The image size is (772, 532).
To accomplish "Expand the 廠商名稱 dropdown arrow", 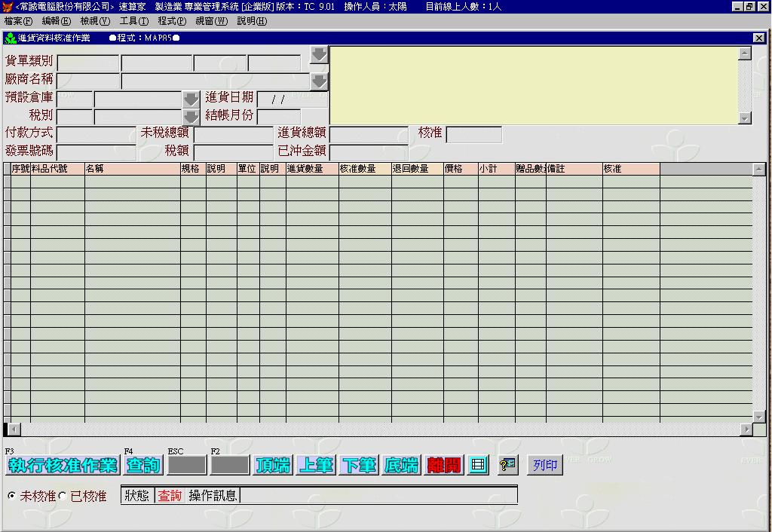I will click(x=319, y=81).
